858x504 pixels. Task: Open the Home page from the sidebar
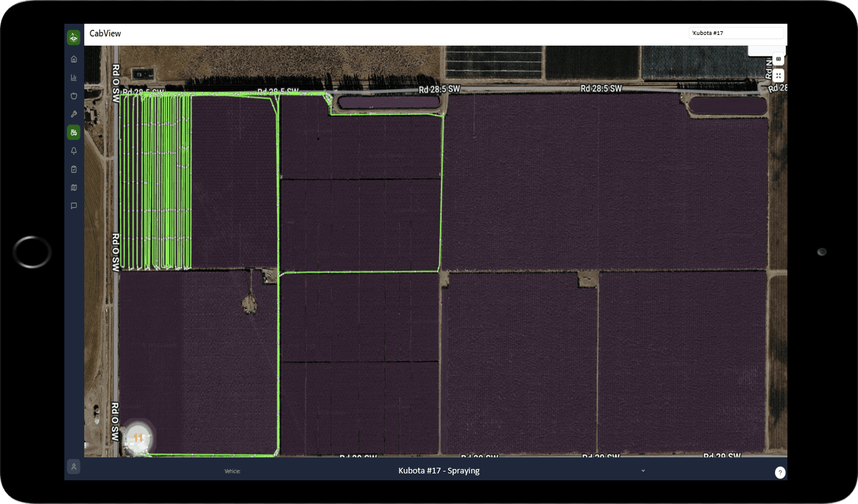click(x=74, y=58)
